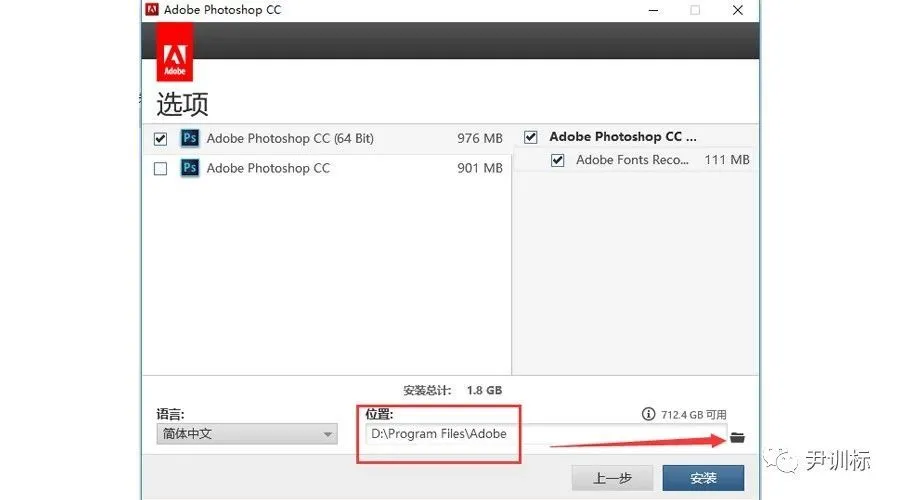Image resolution: width=900 pixels, height=500 pixels.
Task: Click the 712.4 GB 可用 free space text
Action: [x=693, y=414]
